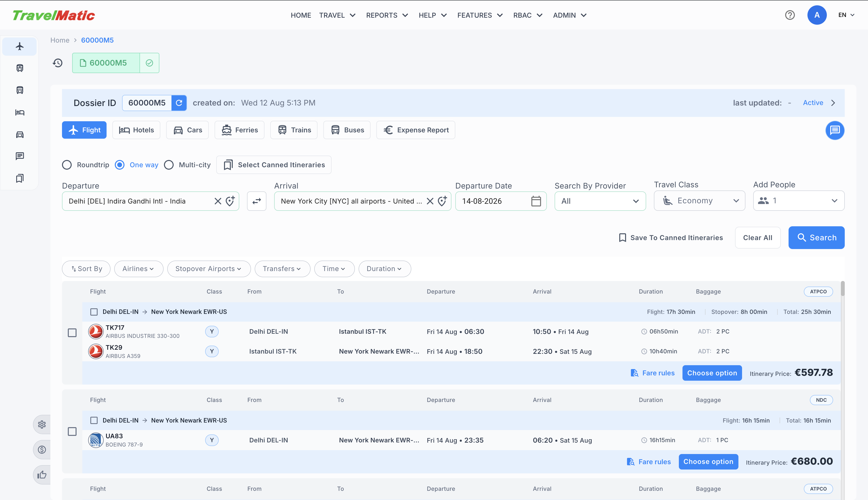Click Clear All button

(x=757, y=238)
